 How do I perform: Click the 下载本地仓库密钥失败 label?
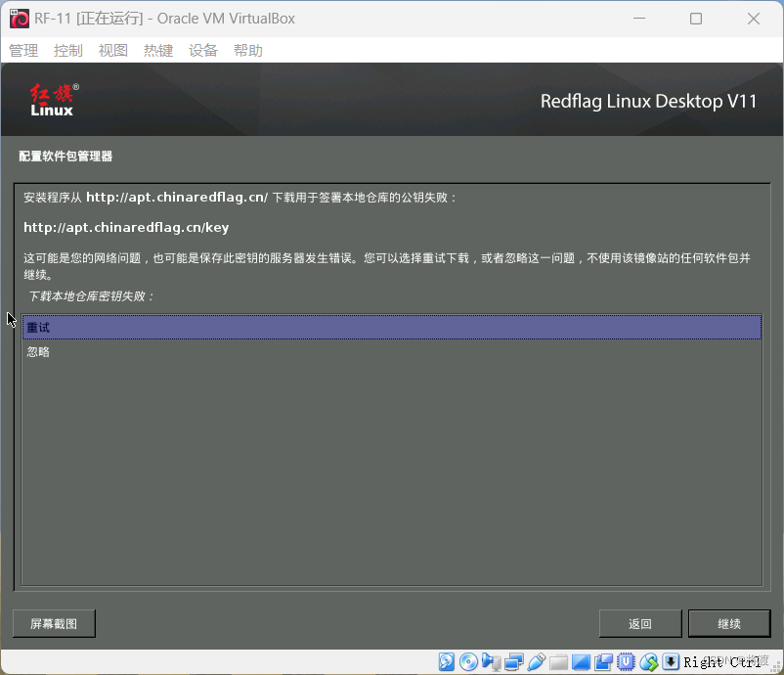click(92, 296)
